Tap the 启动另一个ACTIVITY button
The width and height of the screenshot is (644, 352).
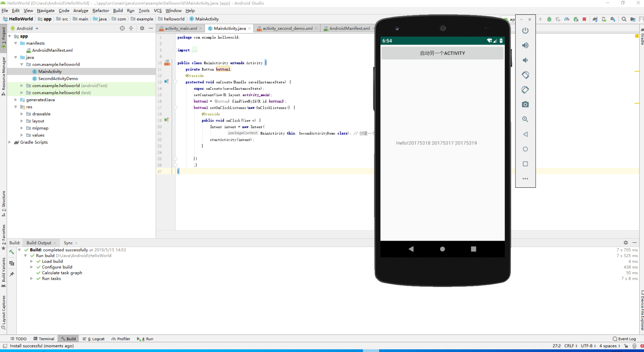[x=442, y=53]
